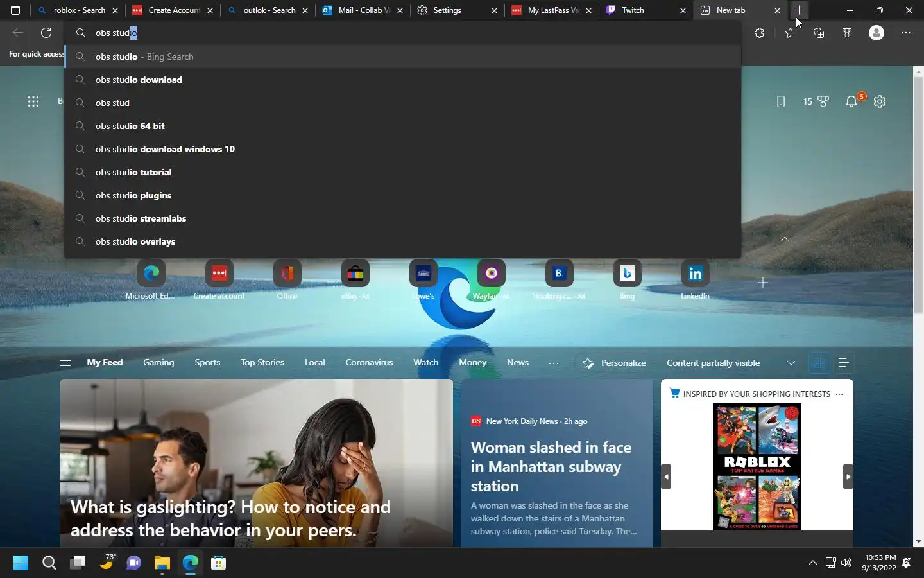Open Microsoft Store from taskbar
The height and width of the screenshot is (578, 924).
(x=218, y=563)
